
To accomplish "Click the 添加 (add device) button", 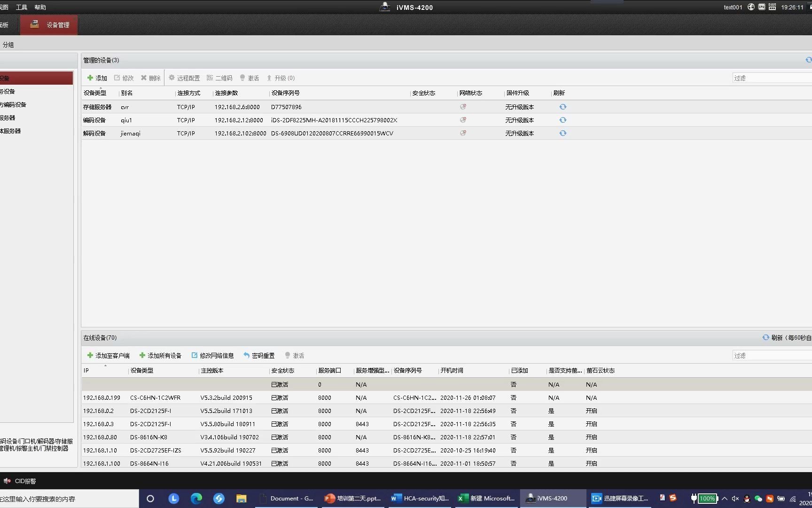I will coord(97,78).
